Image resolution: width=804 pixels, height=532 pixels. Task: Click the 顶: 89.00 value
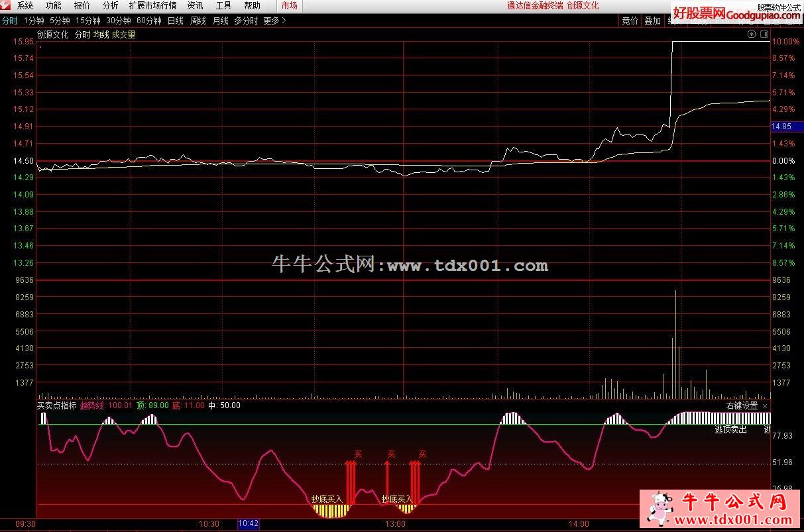pos(152,405)
